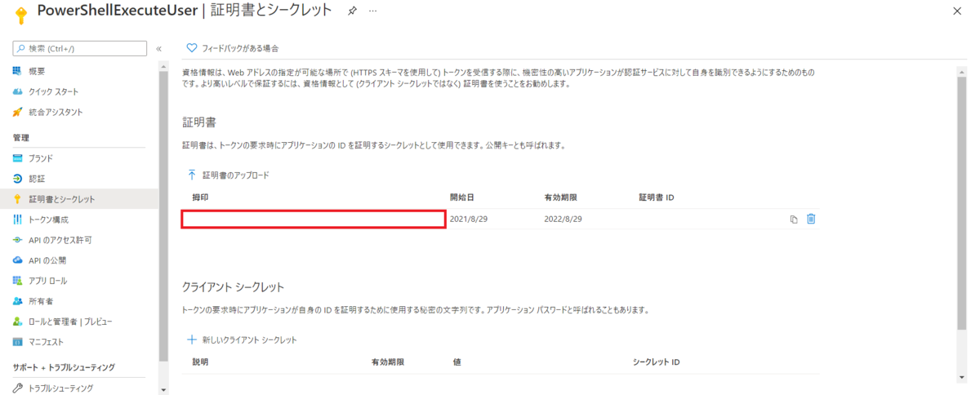Screen dimensions: 980x395
Task: Click the ブランド card icon
Action: [17, 158]
